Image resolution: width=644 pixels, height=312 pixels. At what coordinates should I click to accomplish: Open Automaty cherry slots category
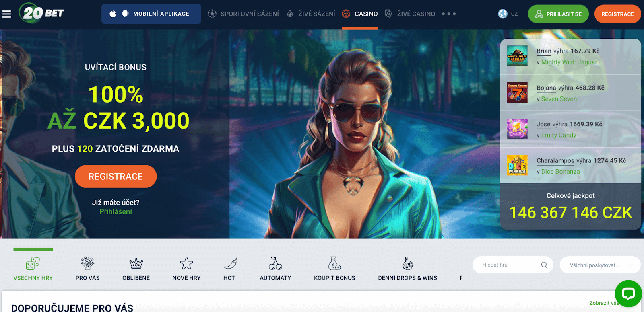point(275,269)
